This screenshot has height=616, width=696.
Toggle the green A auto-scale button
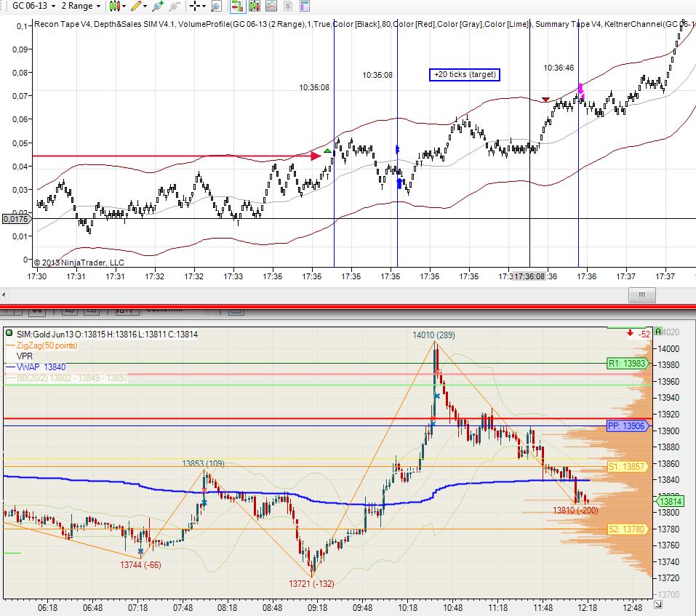pyautogui.click(x=658, y=332)
